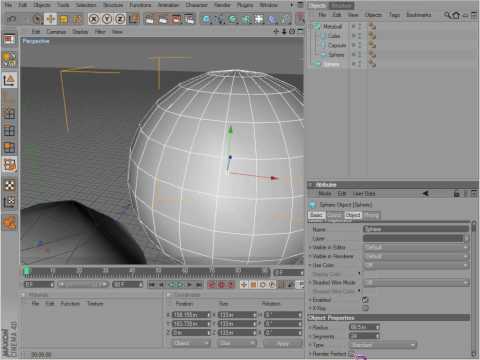Toggle the Y axis lock

point(107,19)
